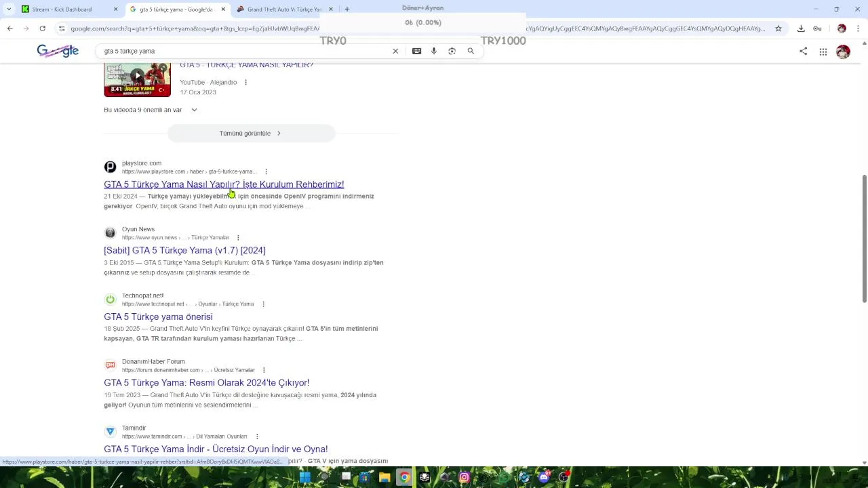Click the DonanımHaber favicon

[110, 365]
